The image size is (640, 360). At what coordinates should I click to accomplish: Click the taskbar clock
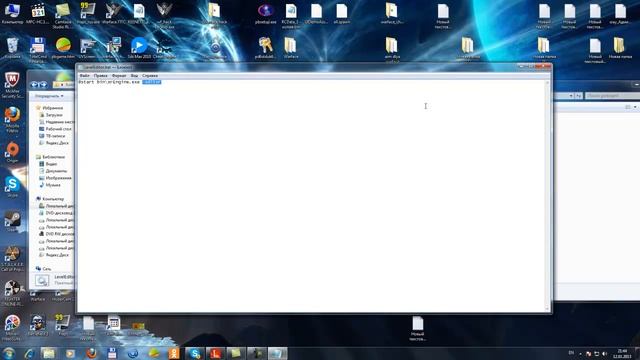pos(622,353)
